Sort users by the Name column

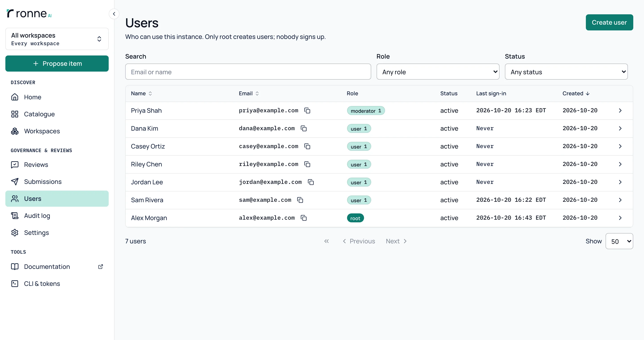coord(142,93)
